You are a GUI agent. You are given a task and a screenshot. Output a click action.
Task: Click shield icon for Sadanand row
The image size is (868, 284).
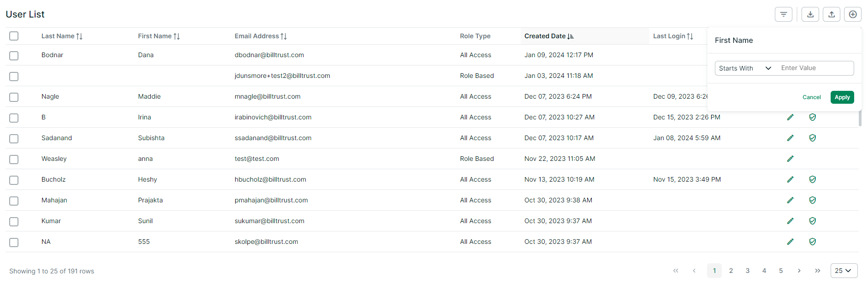click(813, 138)
